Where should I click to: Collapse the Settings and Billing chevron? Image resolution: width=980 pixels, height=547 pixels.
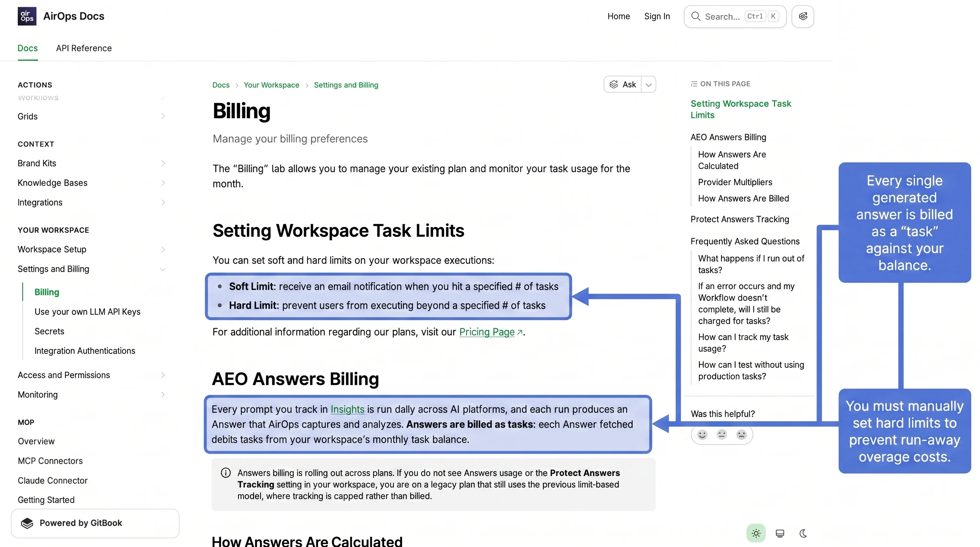pos(163,269)
